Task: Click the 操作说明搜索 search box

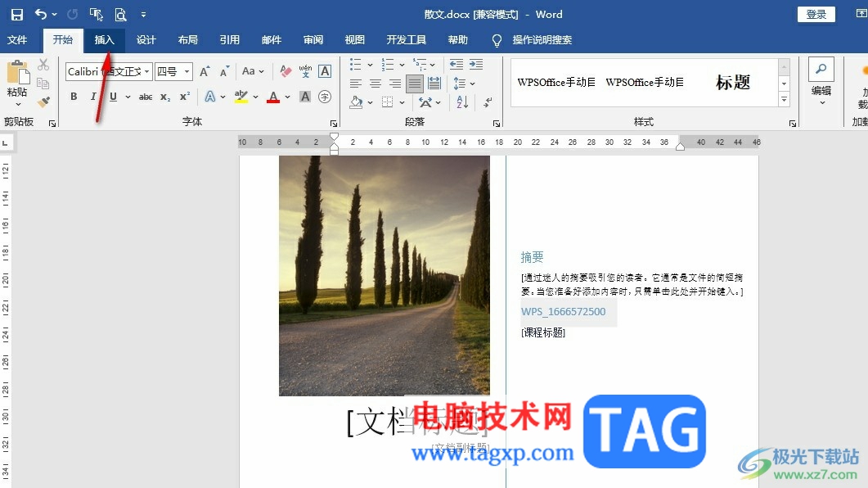Action: pos(542,40)
